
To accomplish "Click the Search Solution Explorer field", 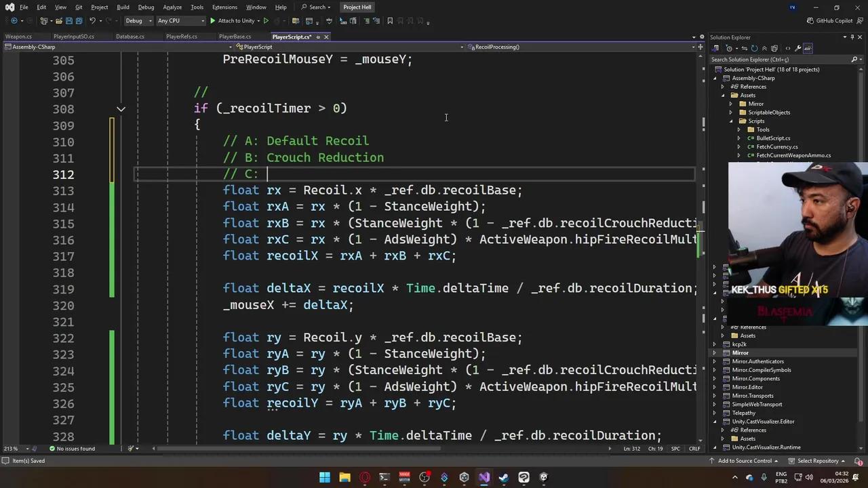I will pos(780,60).
